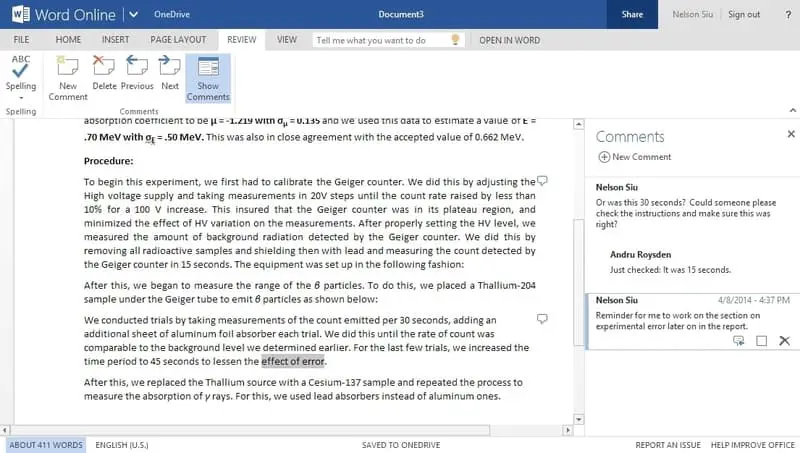Click the Document3 title
Viewport: 800px width, 453px height.
(401, 14)
